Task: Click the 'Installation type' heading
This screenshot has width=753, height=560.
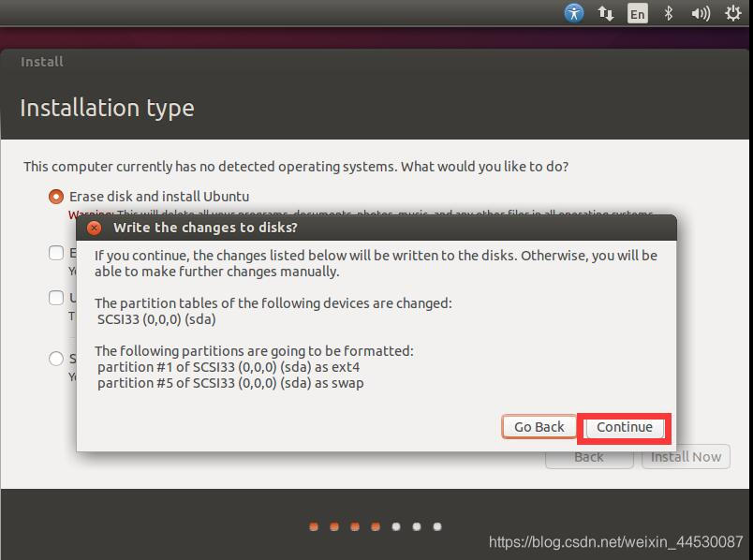Action: coord(107,108)
